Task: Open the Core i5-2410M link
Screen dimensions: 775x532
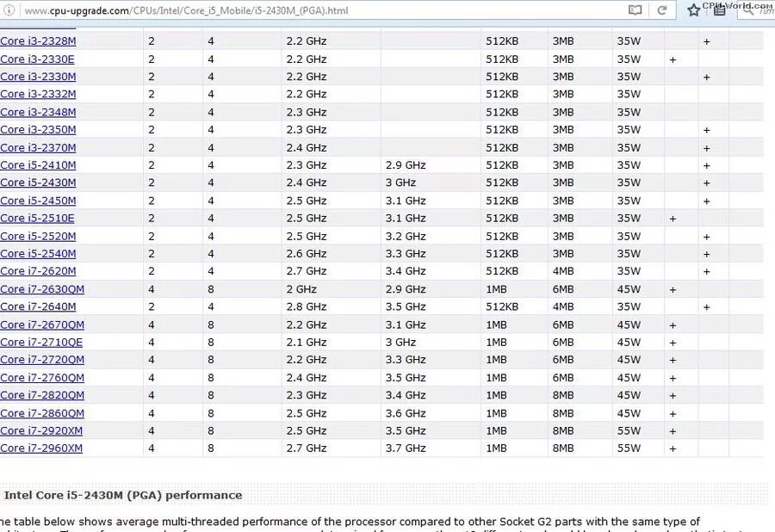Action: pos(38,165)
